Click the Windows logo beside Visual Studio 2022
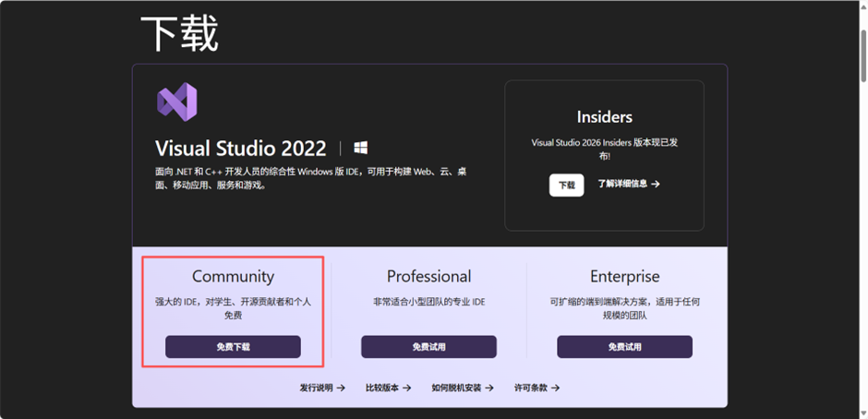The height and width of the screenshot is (419, 868). pyautogui.click(x=361, y=148)
